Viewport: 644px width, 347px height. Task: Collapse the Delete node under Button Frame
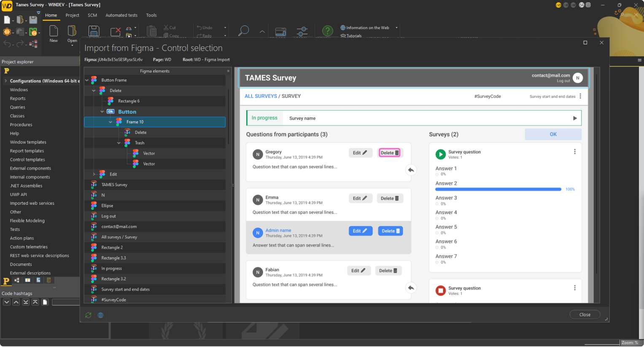point(94,91)
